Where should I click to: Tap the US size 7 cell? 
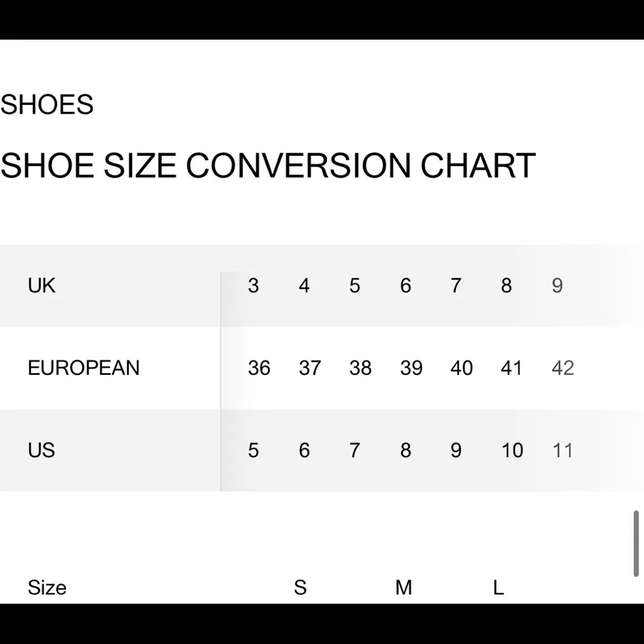[x=355, y=450]
